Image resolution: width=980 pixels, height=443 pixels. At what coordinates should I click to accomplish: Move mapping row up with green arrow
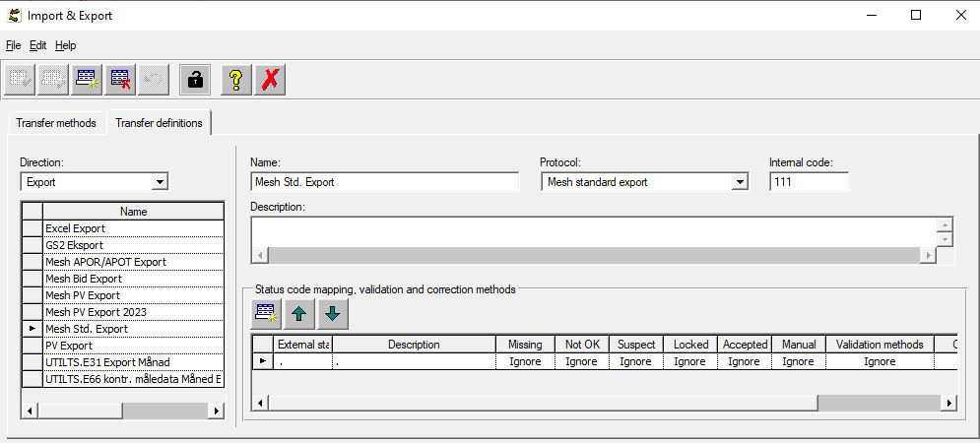pos(299,314)
